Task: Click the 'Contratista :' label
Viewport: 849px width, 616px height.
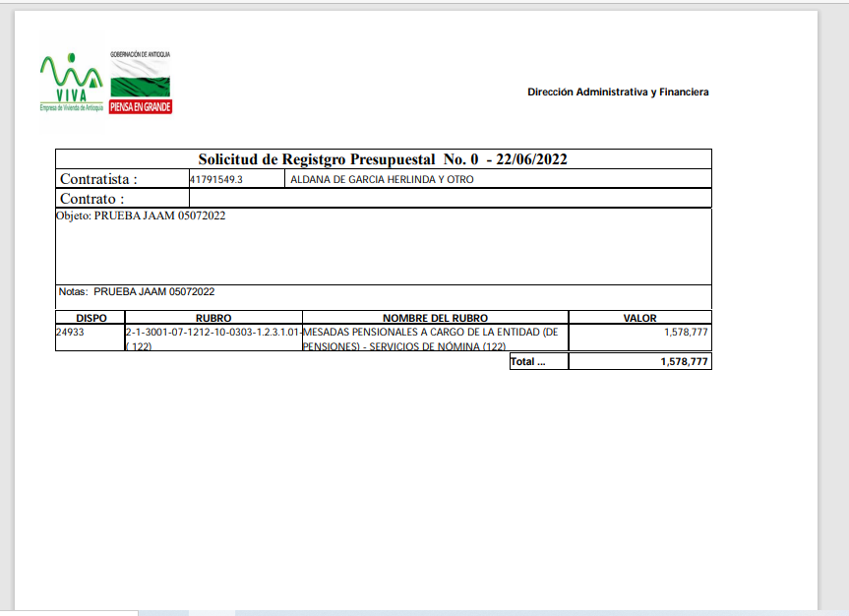Action: coord(98,179)
